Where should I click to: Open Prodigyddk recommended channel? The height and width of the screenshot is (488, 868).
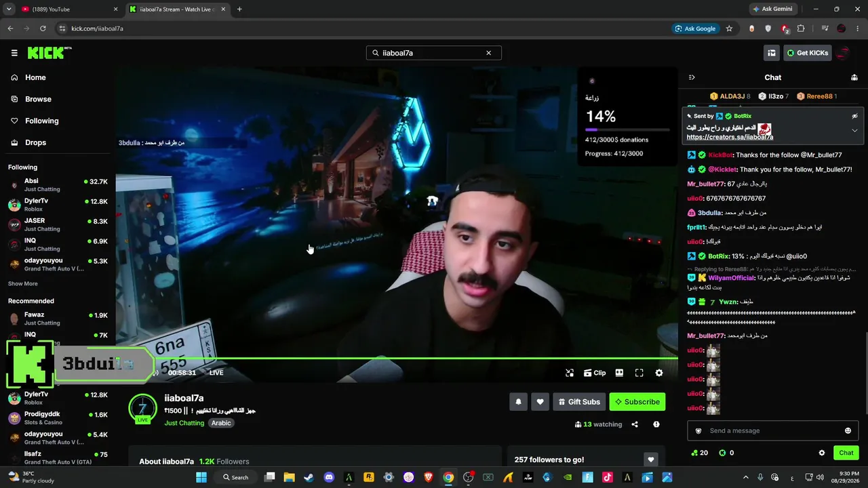(x=58, y=418)
